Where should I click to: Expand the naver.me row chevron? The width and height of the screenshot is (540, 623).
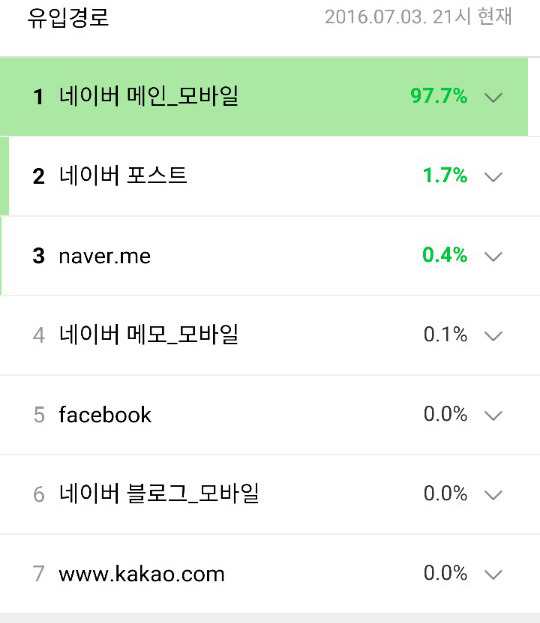(x=493, y=256)
